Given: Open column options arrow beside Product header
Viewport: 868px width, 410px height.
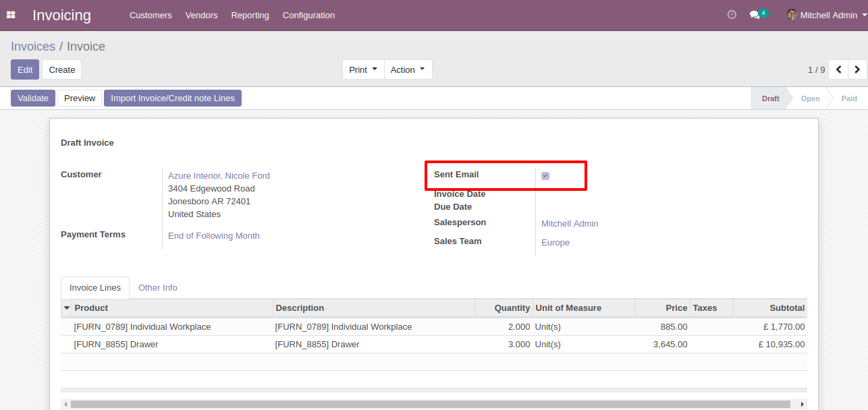Looking at the screenshot, I should click(x=67, y=307).
